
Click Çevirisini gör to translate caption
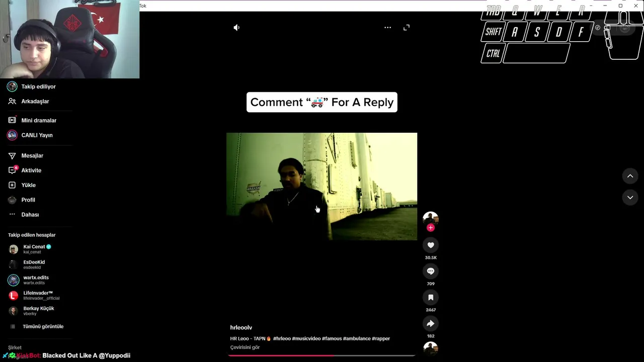tap(245, 347)
